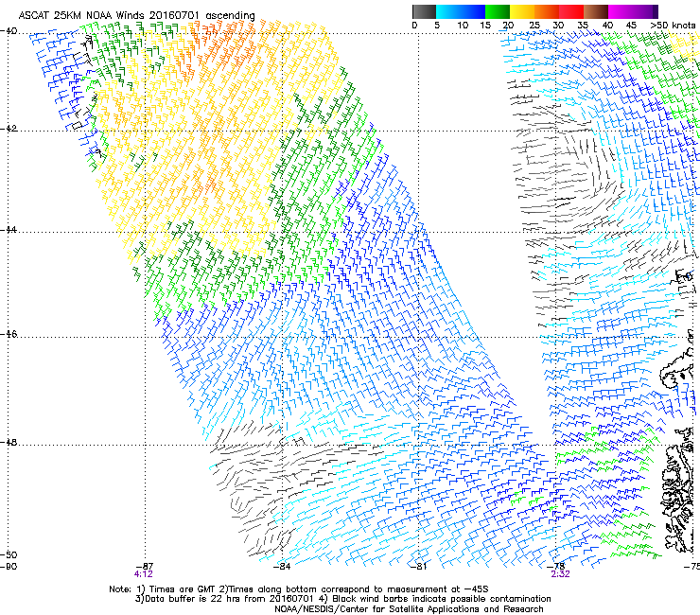
Task: Click the dark purple 45–50 knots legend swatch
Action: pos(645,11)
